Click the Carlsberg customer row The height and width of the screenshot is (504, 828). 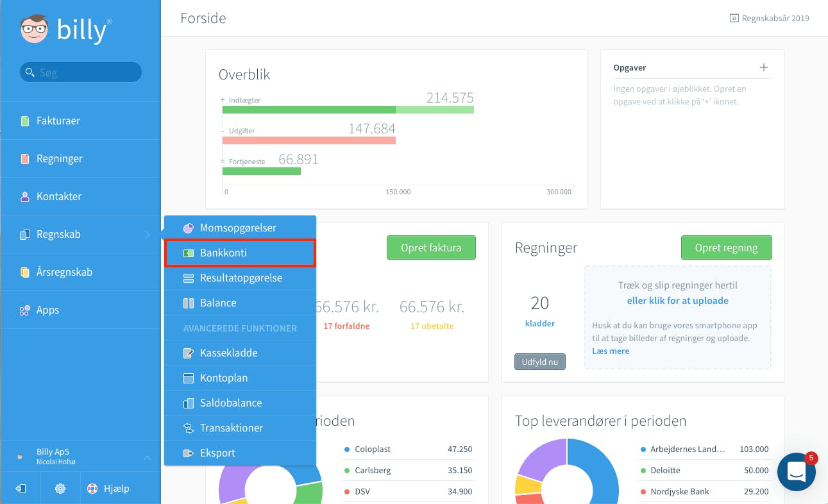(x=408, y=470)
